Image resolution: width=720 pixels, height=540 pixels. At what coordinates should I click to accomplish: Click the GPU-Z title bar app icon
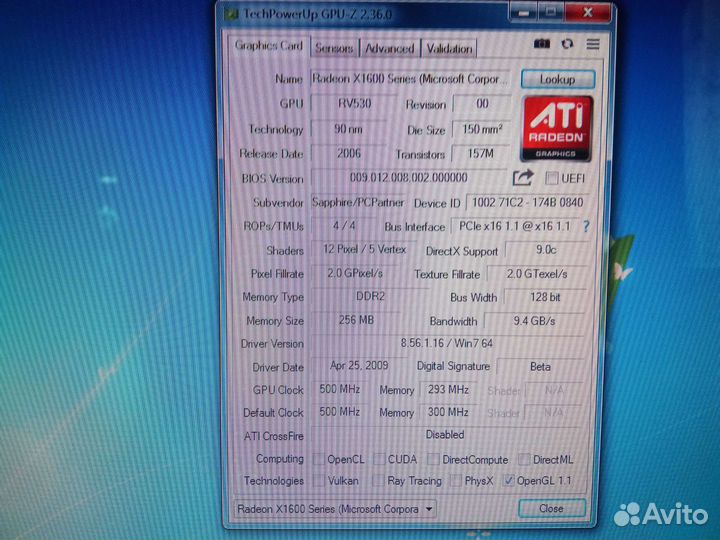[231, 14]
